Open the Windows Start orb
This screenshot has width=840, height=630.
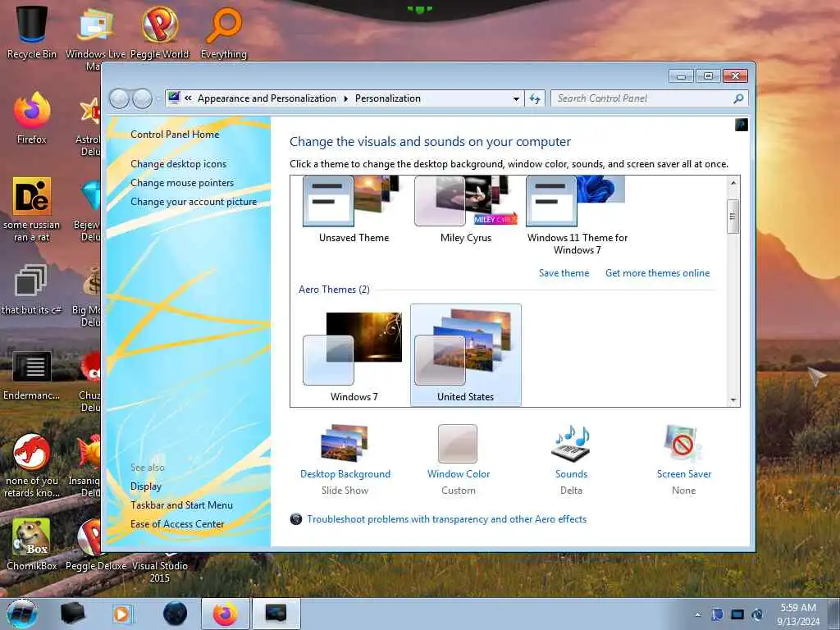[22, 614]
